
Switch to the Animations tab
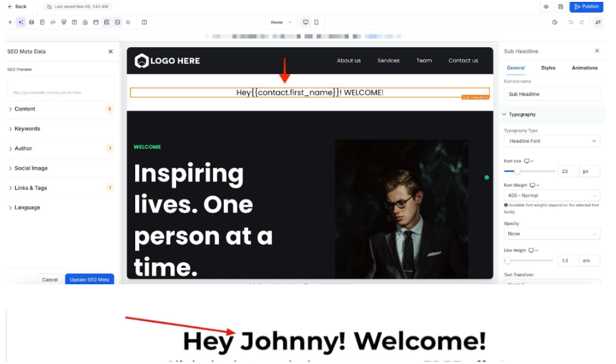pyautogui.click(x=584, y=68)
